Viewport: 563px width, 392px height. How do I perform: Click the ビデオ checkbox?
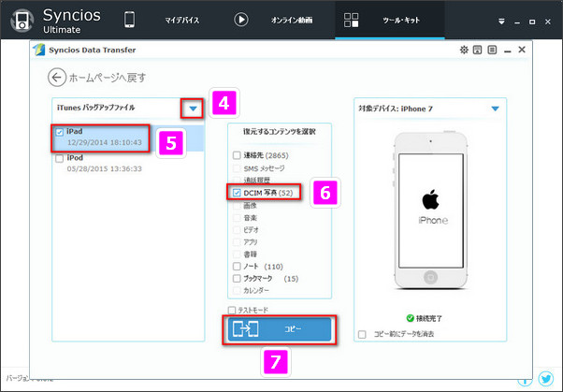click(237, 230)
